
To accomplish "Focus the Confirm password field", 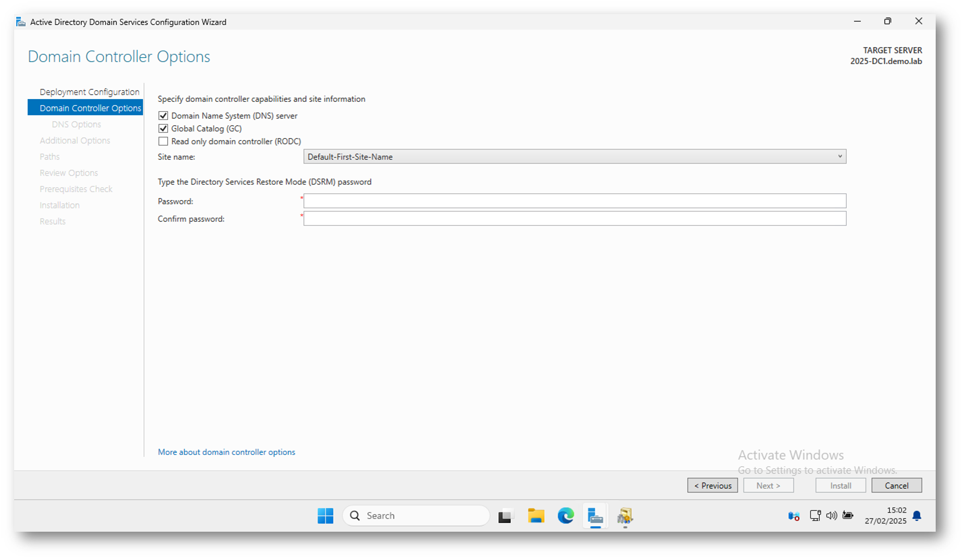I will 575,218.
